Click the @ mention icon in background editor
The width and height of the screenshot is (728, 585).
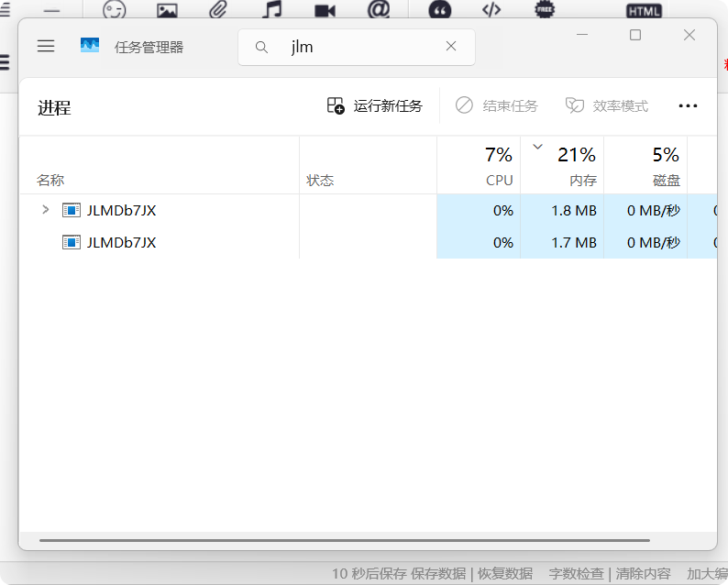pyautogui.click(x=379, y=9)
